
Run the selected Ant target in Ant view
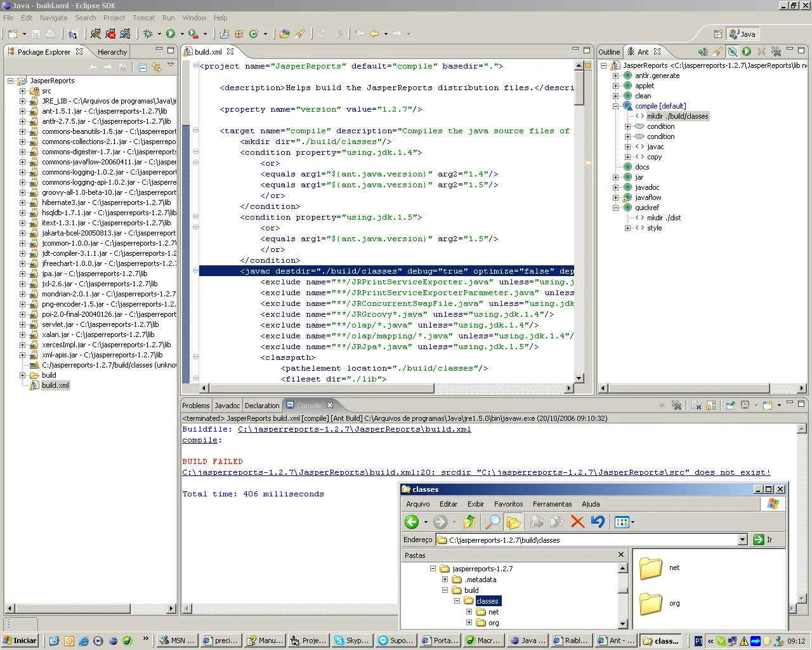coord(747,51)
